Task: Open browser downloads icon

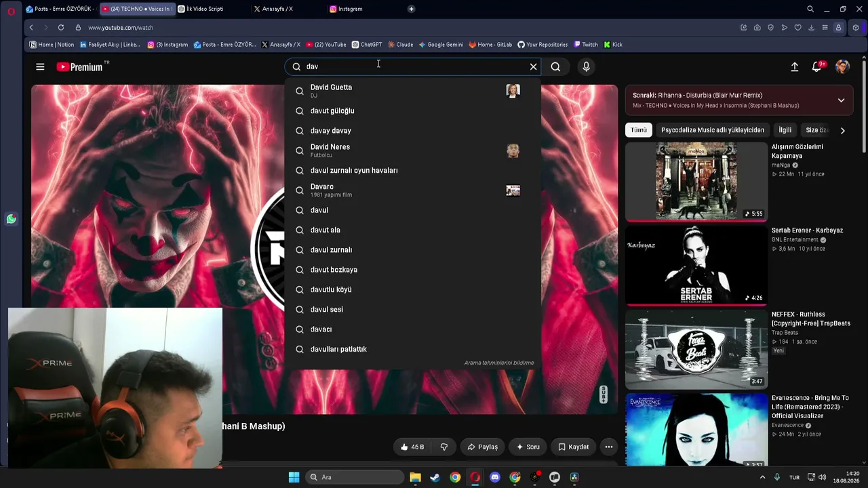Action: (811, 28)
